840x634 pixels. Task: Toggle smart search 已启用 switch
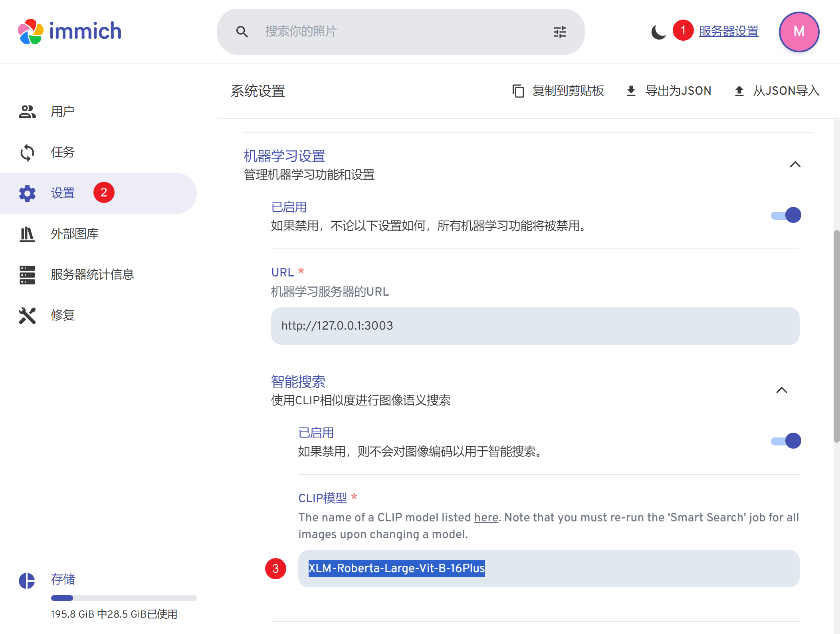pos(786,441)
